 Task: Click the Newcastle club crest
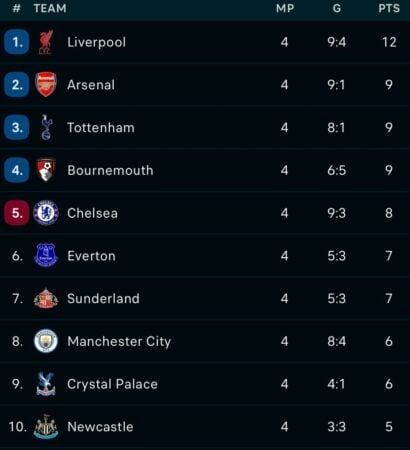[x=46, y=426]
